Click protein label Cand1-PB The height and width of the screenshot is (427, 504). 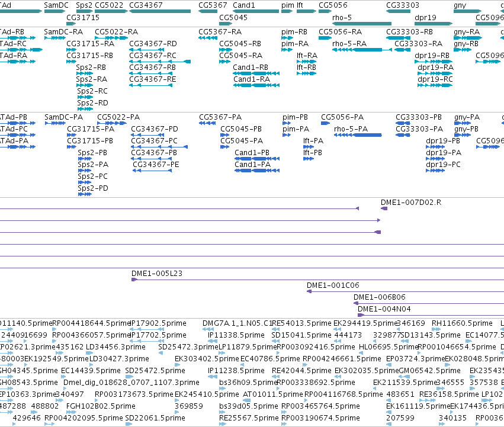[x=252, y=152]
